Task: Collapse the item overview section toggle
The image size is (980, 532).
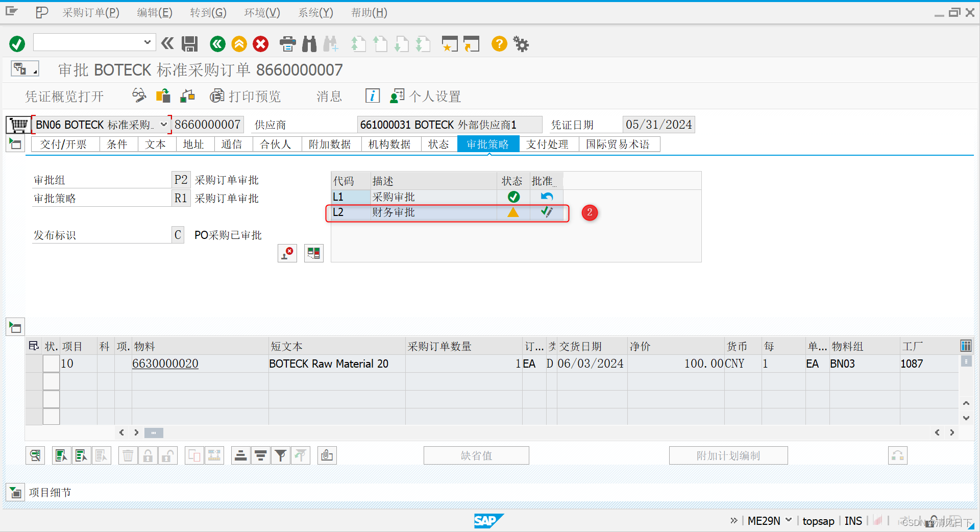Action: click(15, 327)
